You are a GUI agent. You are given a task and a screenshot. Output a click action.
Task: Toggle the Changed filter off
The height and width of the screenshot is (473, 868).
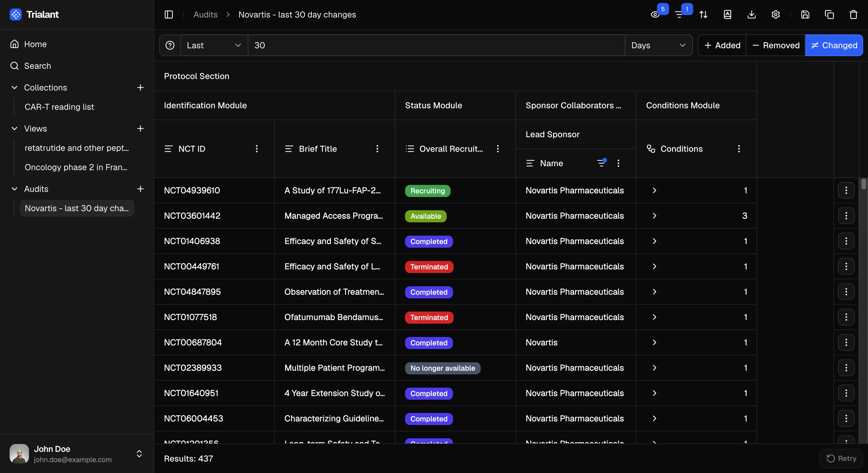(x=834, y=45)
